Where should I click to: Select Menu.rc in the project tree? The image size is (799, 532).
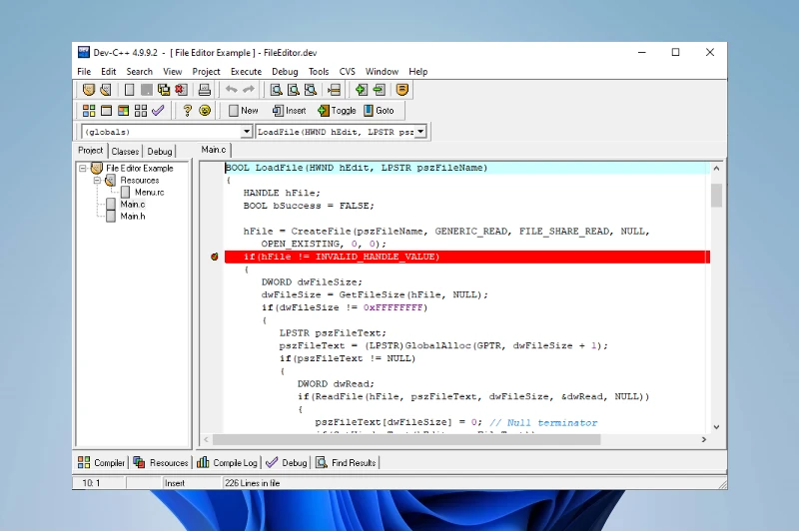[x=149, y=193]
